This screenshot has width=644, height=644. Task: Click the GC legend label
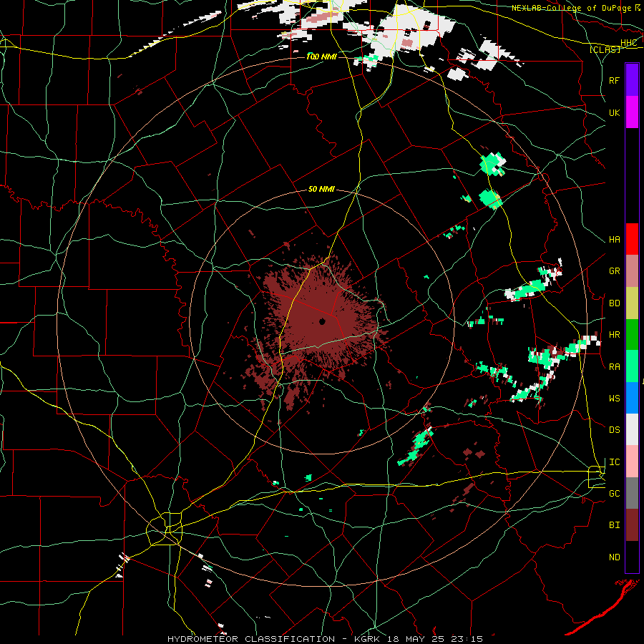coord(615,494)
